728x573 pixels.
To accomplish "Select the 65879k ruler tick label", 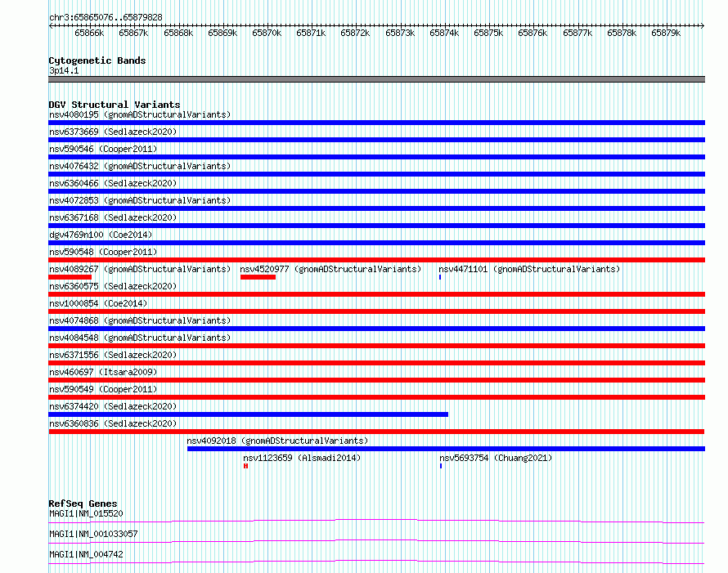I will pyautogui.click(x=665, y=33).
